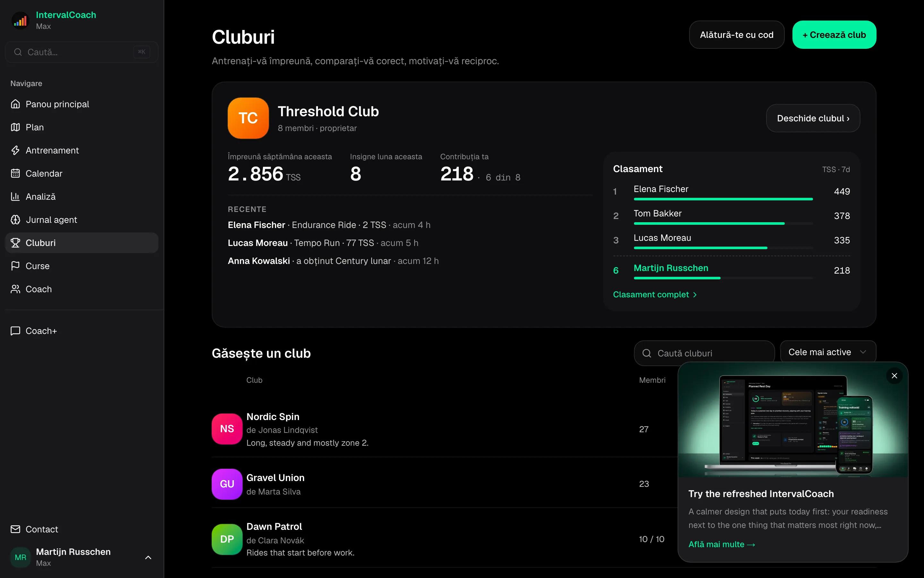Go to Antrenament in the sidebar
The height and width of the screenshot is (578, 924).
click(x=82, y=150)
